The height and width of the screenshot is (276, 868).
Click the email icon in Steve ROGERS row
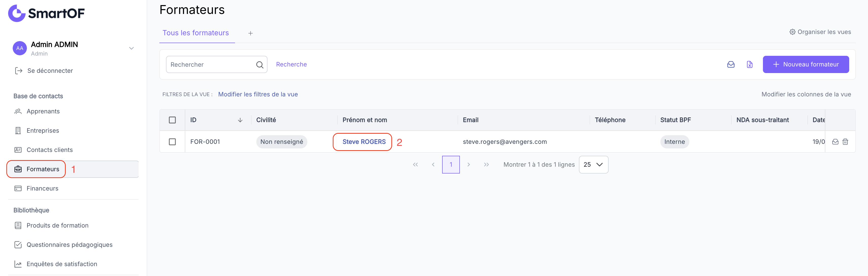835,142
